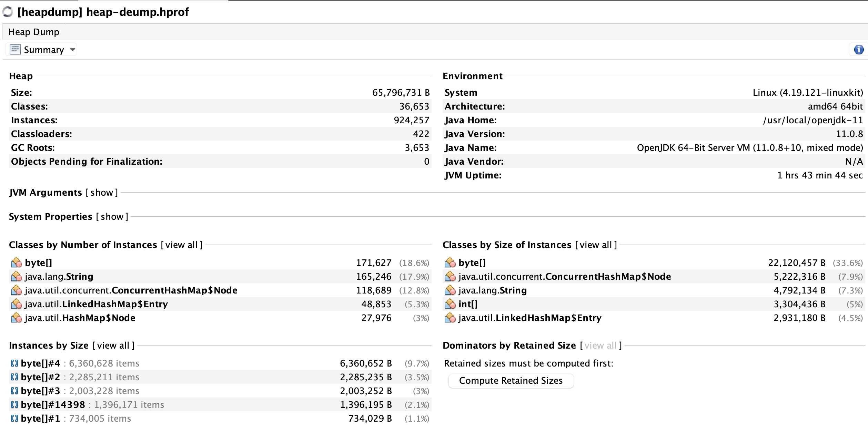View all Classes by Number of Instances
This screenshot has width=868, height=443.
(x=181, y=245)
